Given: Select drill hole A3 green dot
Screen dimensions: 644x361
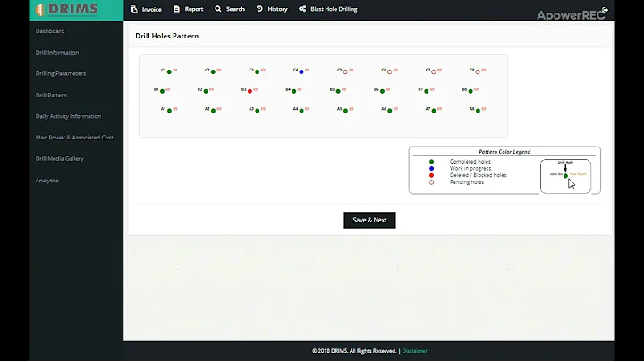Looking at the screenshot, I should 258,111.
